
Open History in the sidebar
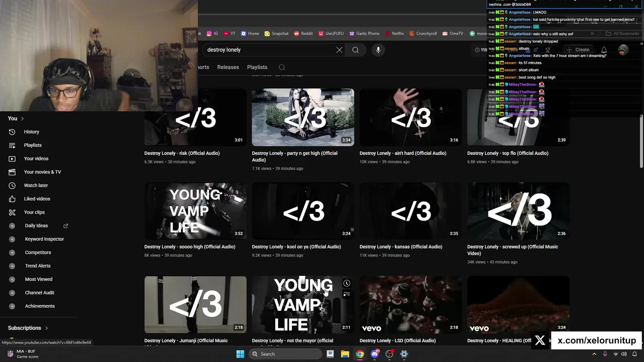point(31,132)
